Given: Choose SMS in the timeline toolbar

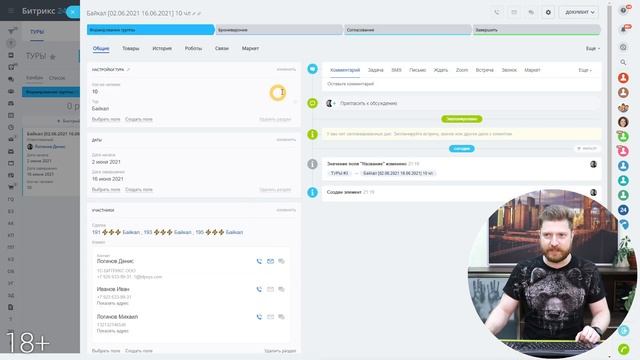Looking at the screenshot, I should 396,70.
